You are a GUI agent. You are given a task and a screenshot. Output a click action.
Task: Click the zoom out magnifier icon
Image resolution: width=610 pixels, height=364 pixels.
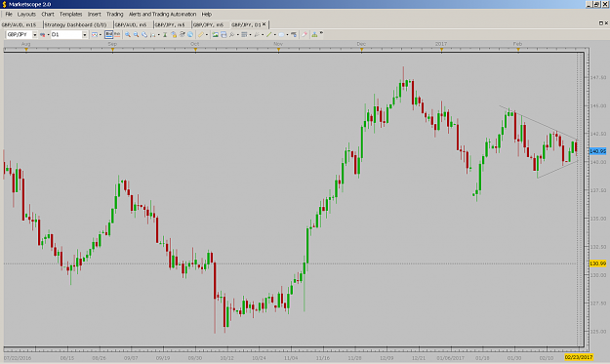pos(137,34)
